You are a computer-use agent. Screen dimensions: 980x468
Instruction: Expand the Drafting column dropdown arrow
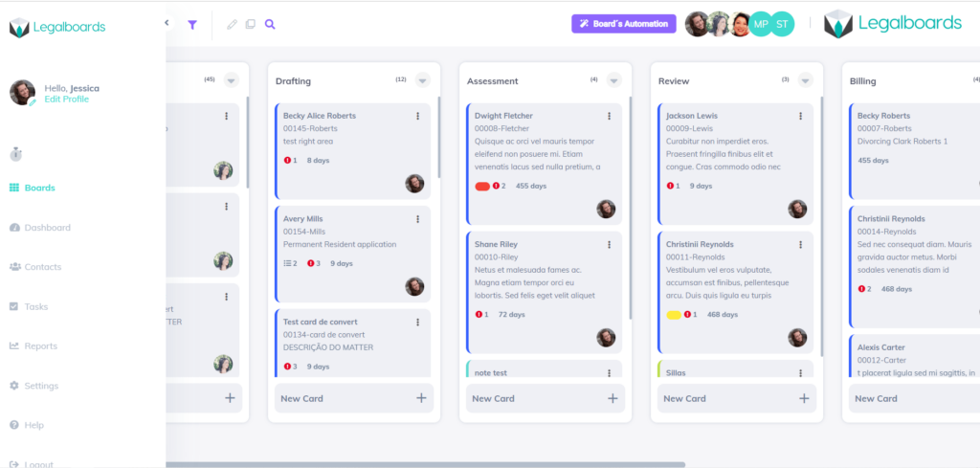[x=422, y=80]
